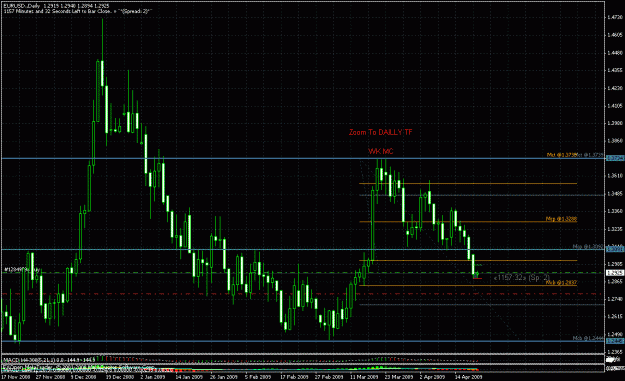Click the small green arrow marker at the latest candle
The width and height of the screenshot is (625, 381).
point(477,274)
